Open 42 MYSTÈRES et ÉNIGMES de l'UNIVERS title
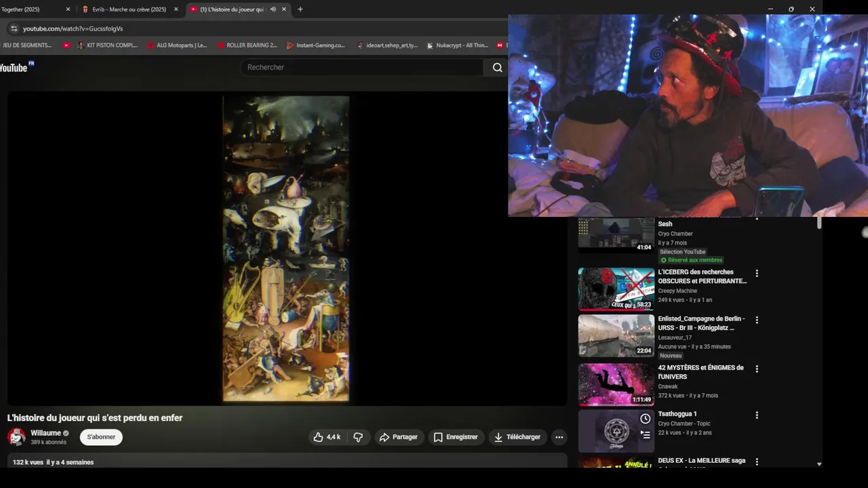This screenshot has height=488, width=868. [x=701, y=372]
